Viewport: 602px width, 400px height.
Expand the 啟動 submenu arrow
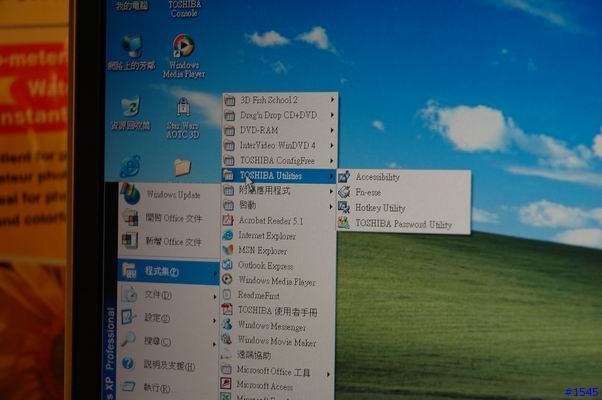(x=331, y=207)
